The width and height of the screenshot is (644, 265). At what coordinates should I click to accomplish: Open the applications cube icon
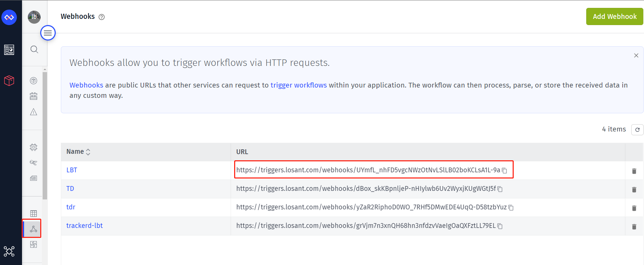tap(9, 81)
